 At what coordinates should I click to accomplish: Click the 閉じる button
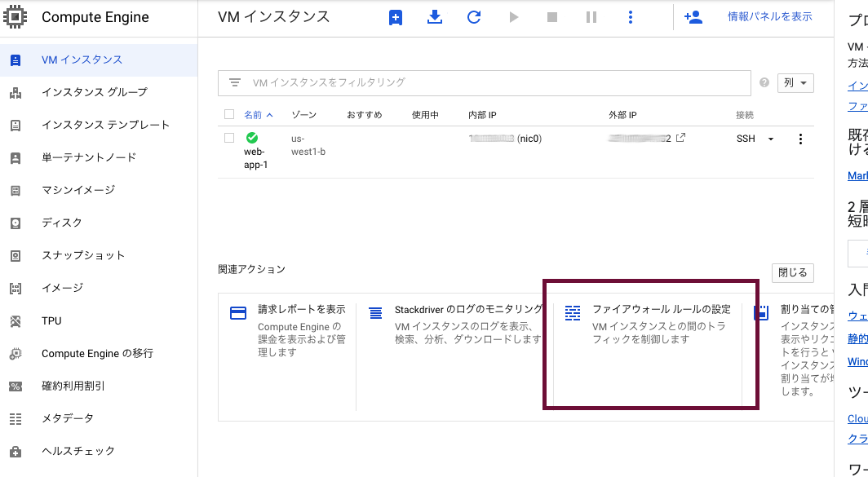coord(792,272)
